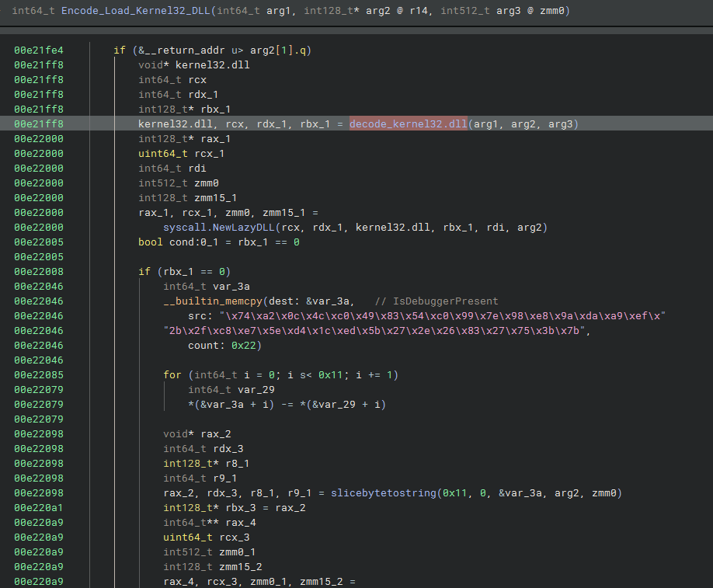
Task: Click 'arg3' parameter in the function signature header
Action: coord(509,10)
